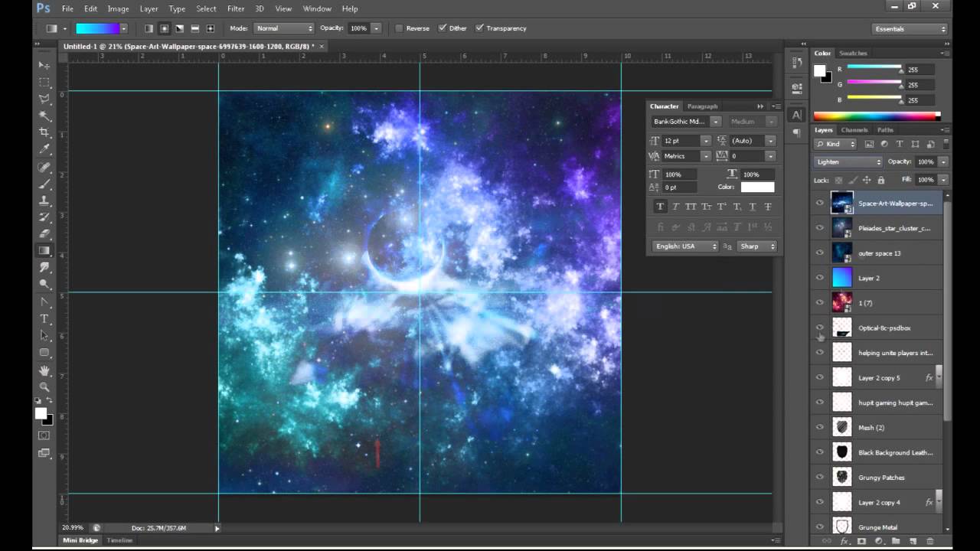The width and height of the screenshot is (980, 551).
Task: Click the lock all layer icon
Action: (x=881, y=180)
